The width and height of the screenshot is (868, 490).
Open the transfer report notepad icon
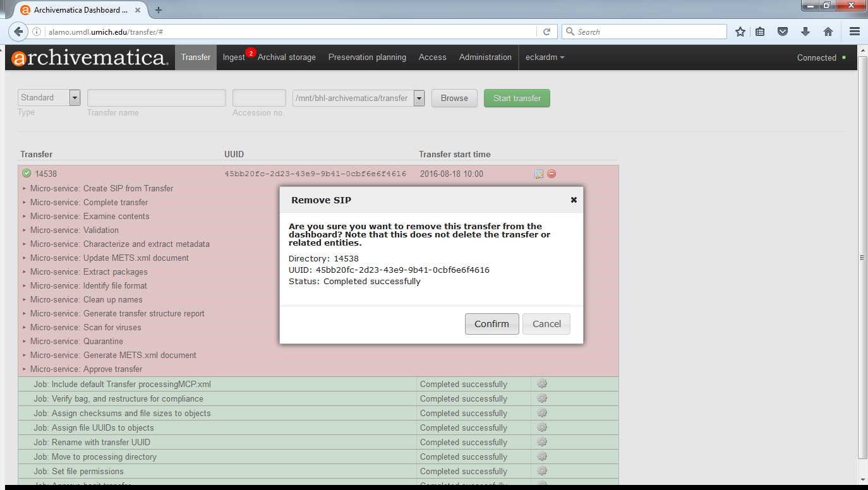tap(539, 174)
